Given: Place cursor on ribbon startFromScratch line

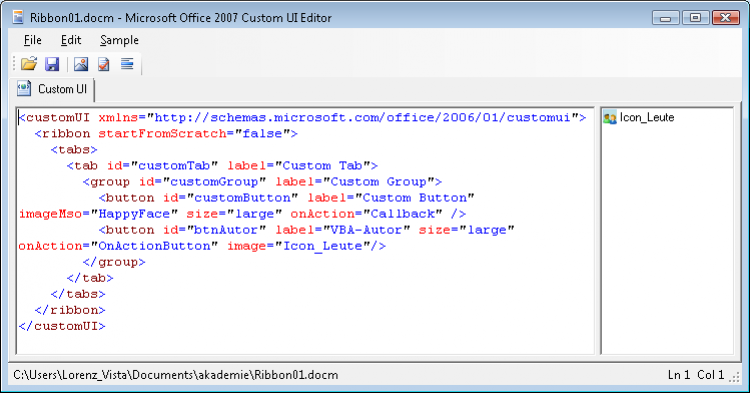Looking at the screenshot, I should [166, 134].
